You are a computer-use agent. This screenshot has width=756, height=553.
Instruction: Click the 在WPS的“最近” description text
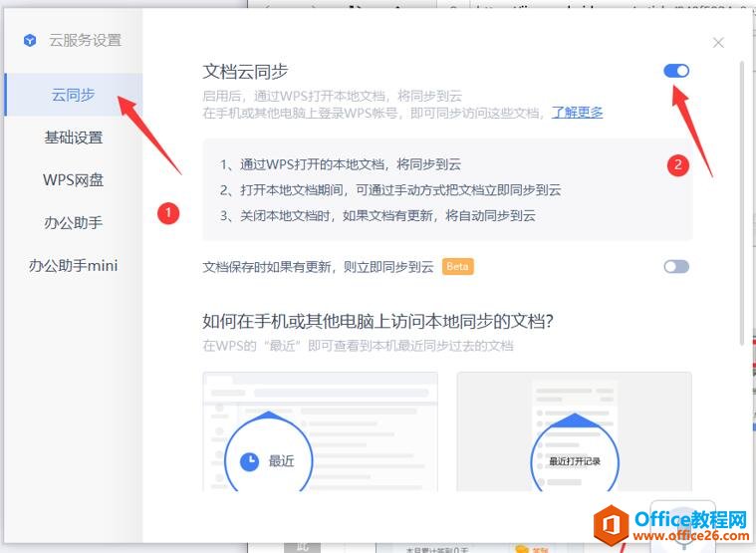pos(359,346)
